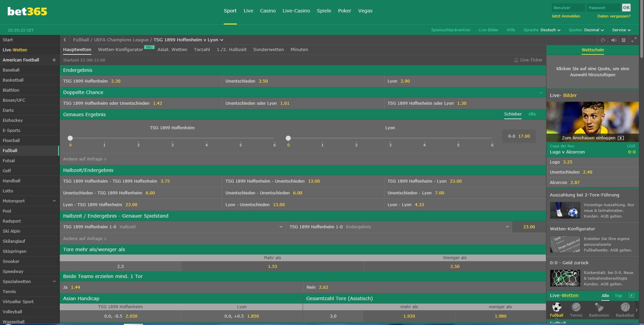
Task: Switch to the Wetten-Konfigurator tab
Action: point(120,49)
